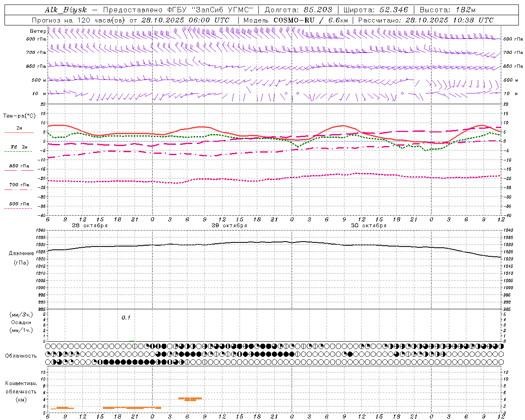Click the Модель COSMO-RU / 6.6км text

pyautogui.click(x=296, y=20)
